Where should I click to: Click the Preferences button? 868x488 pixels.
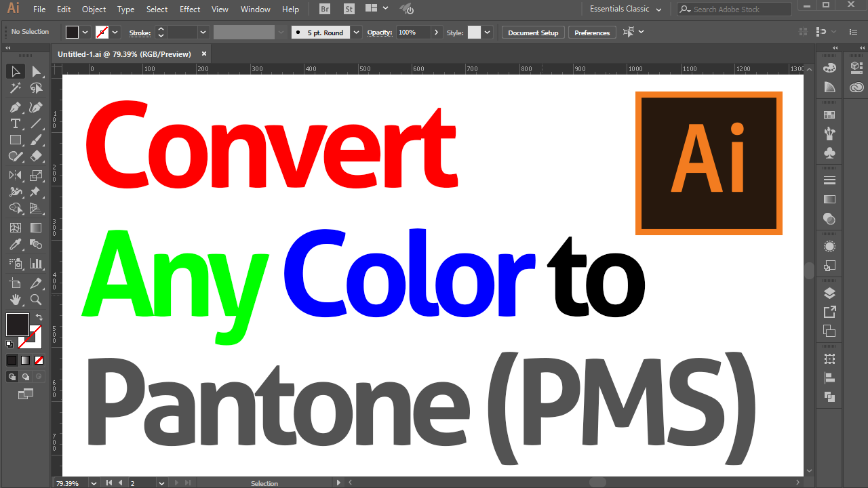(591, 32)
